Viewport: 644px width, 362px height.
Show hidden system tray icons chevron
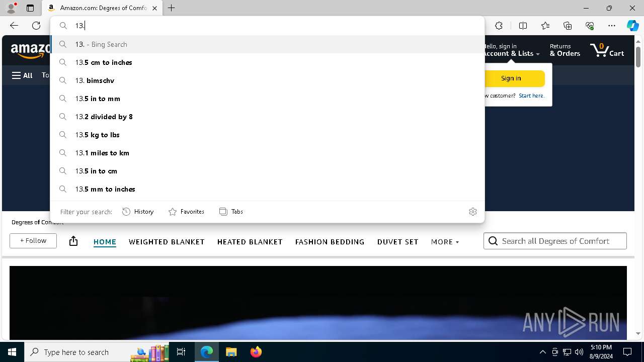point(542,352)
